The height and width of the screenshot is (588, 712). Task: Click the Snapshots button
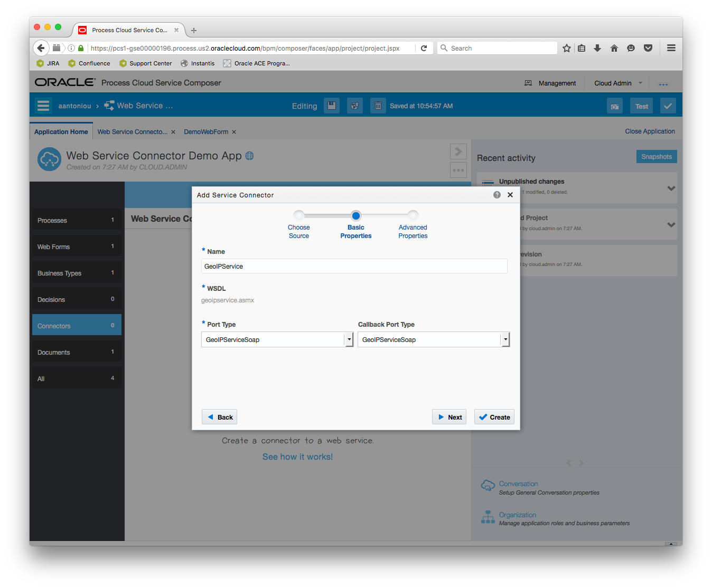657,157
